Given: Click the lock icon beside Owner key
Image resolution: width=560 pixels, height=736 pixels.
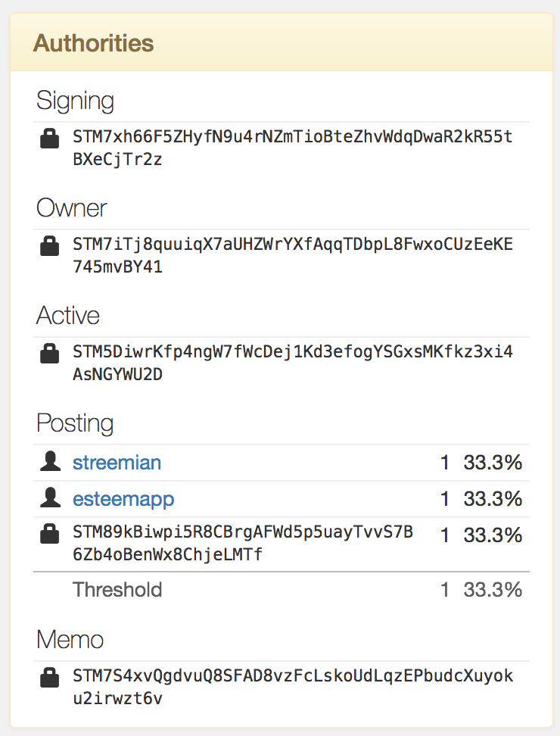Looking at the screenshot, I should click(50, 247).
